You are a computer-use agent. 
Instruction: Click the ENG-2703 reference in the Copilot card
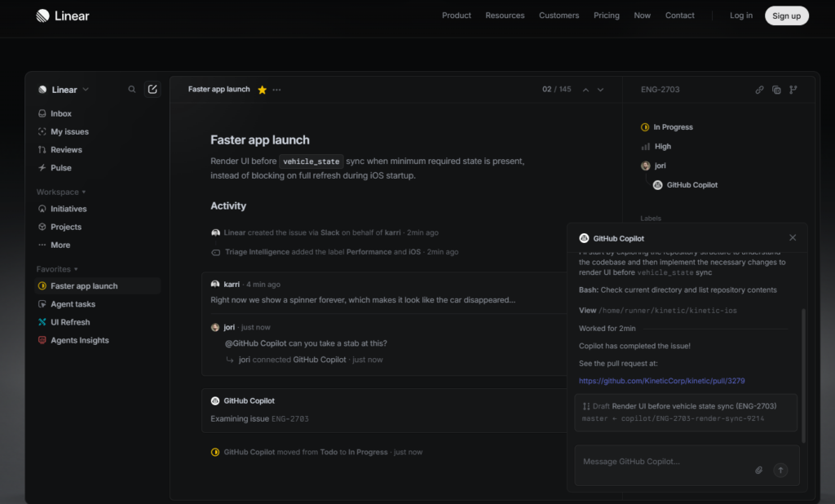290,419
